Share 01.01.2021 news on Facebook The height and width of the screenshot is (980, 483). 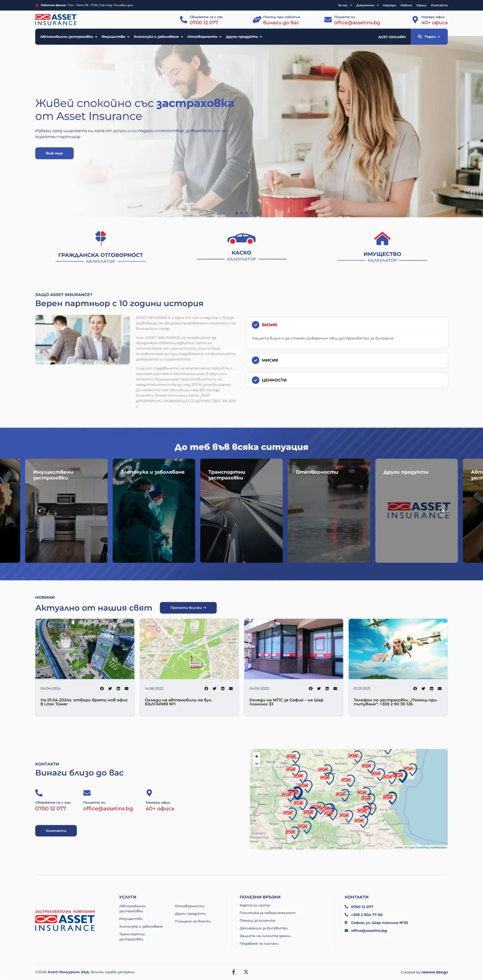point(415,688)
